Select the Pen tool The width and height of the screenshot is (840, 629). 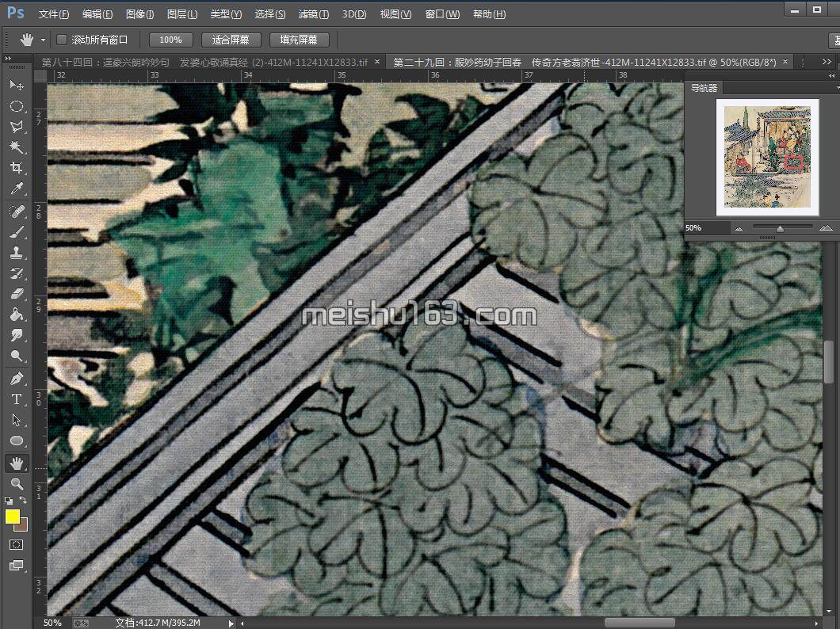pyautogui.click(x=17, y=379)
